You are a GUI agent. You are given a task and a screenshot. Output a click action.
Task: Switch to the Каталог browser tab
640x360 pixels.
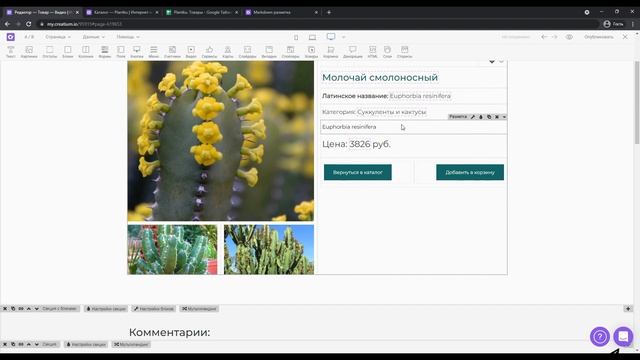(122, 12)
